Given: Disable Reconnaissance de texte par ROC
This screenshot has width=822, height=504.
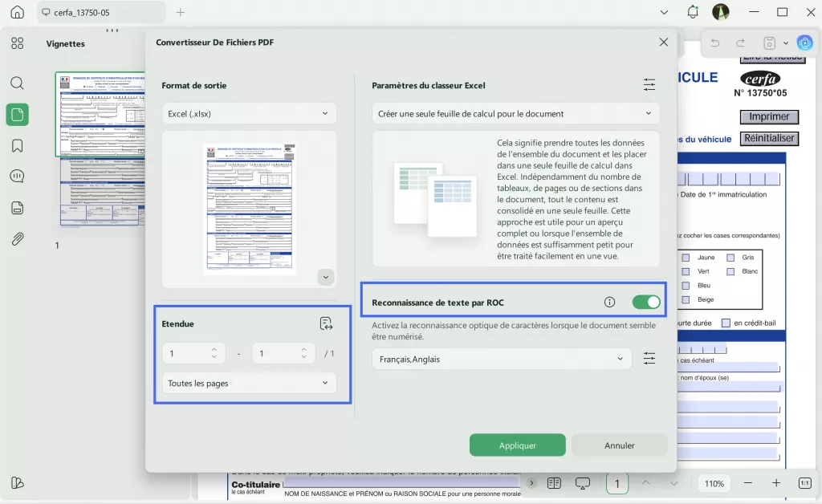Looking at the screenshot, I should pos(646,302).
